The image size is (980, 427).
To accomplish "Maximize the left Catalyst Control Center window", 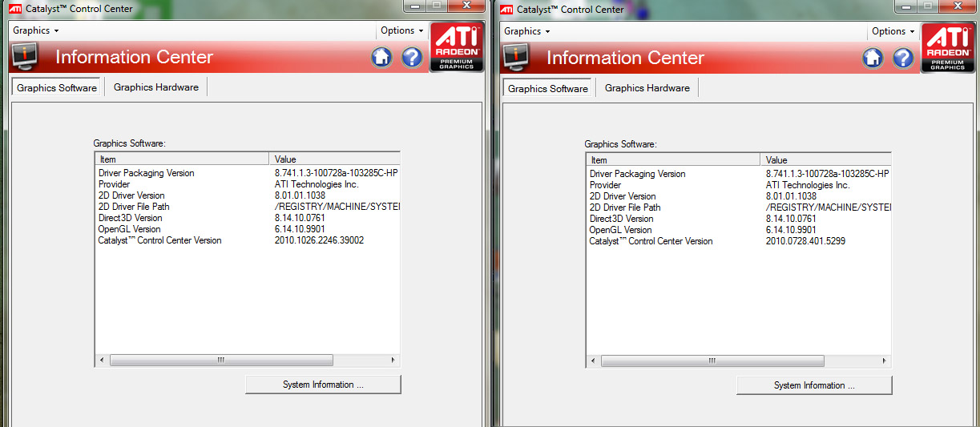I will tap(436, 6).
